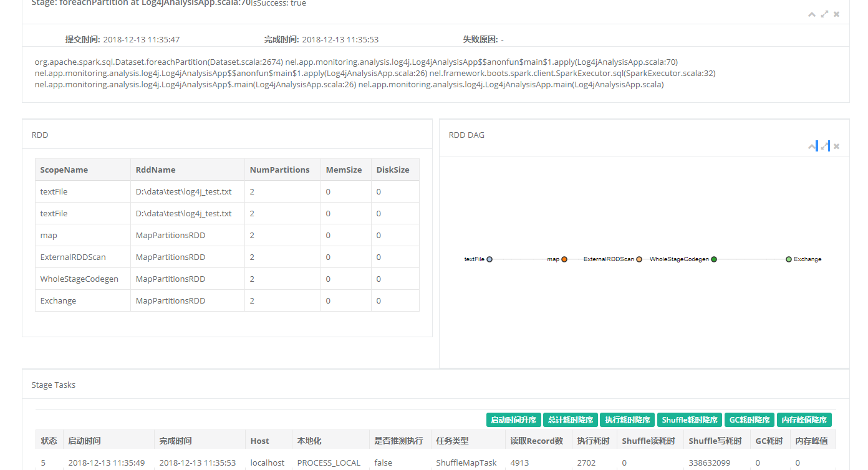Expand Stage panel to fullscreen

pos(824,14)
